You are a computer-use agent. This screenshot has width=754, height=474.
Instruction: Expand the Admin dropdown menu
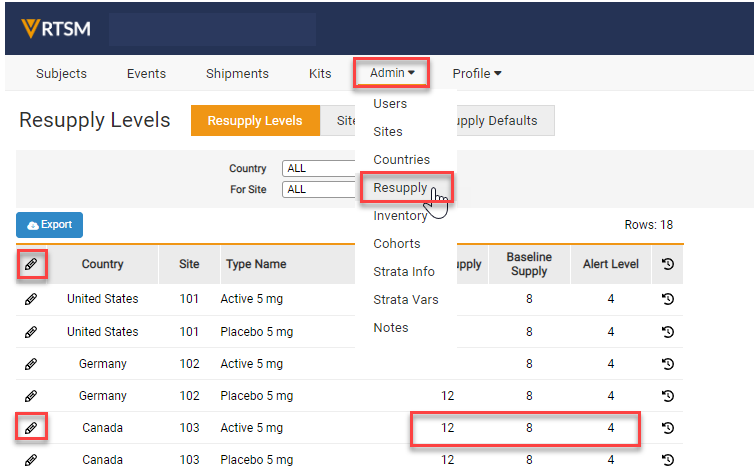coord(391,73)
